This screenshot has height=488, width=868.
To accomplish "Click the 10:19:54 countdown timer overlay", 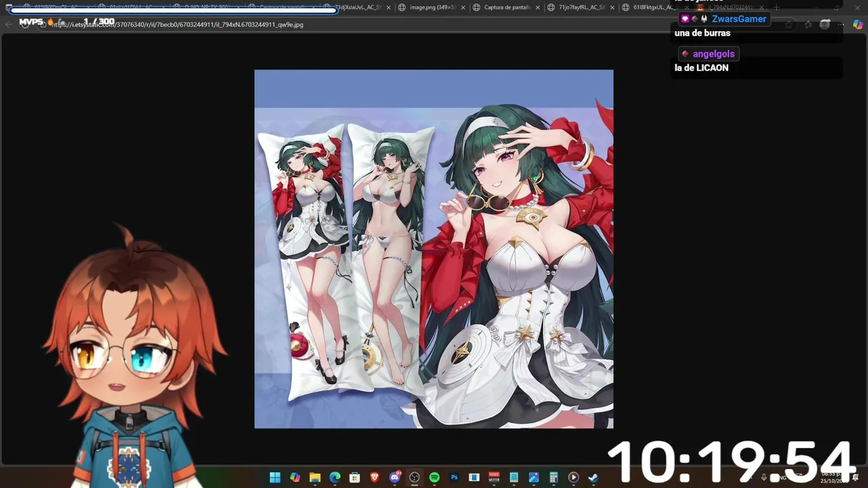I will 730,463.
